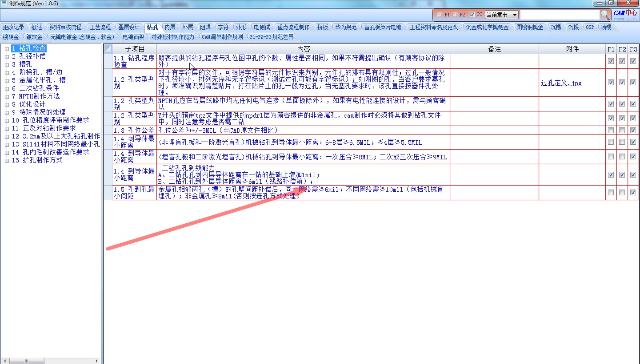Click the 备注 column header
640x364 pixels.
[495, 49]
